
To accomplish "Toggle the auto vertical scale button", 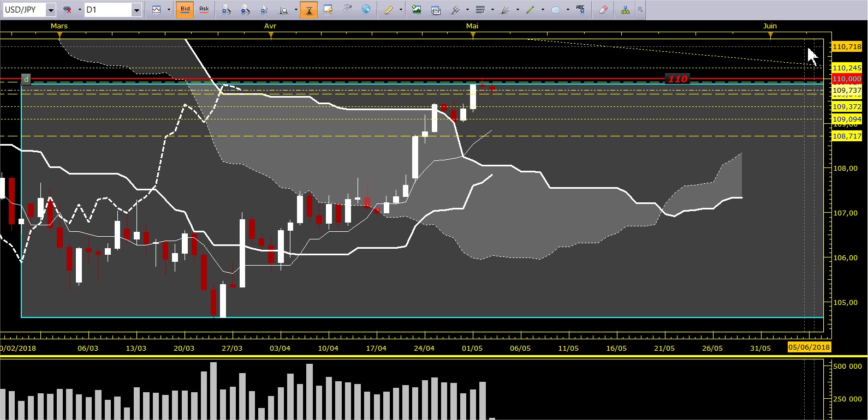I will pyautogui.click(x=309, y=10).
